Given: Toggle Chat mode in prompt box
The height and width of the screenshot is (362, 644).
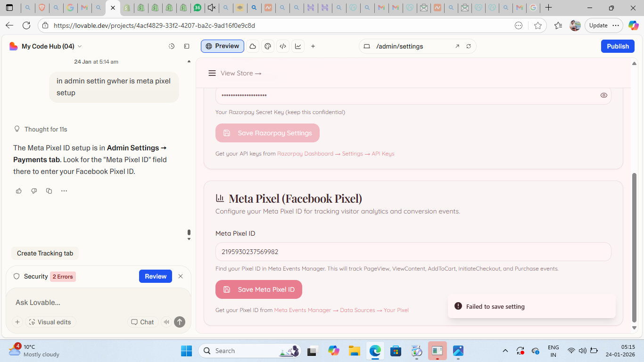Looking at the screenshot, I should click(x=142, y=322).
